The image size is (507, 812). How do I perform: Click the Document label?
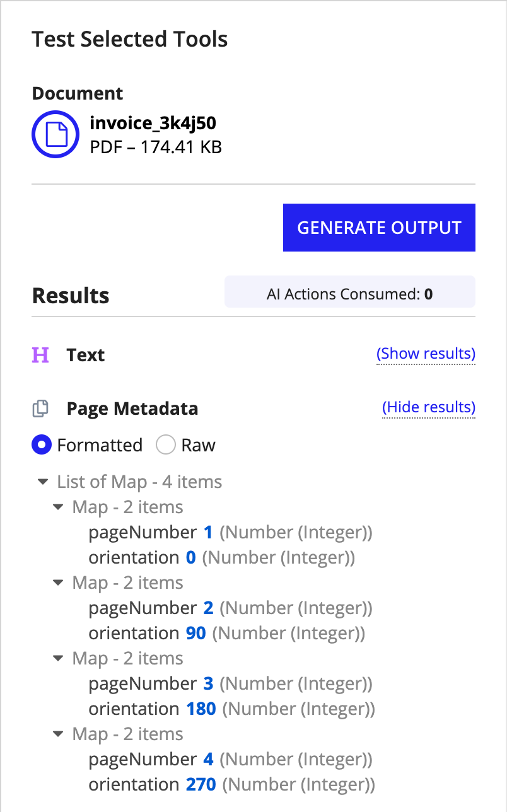pyautogui.click(x=78, y=93)
